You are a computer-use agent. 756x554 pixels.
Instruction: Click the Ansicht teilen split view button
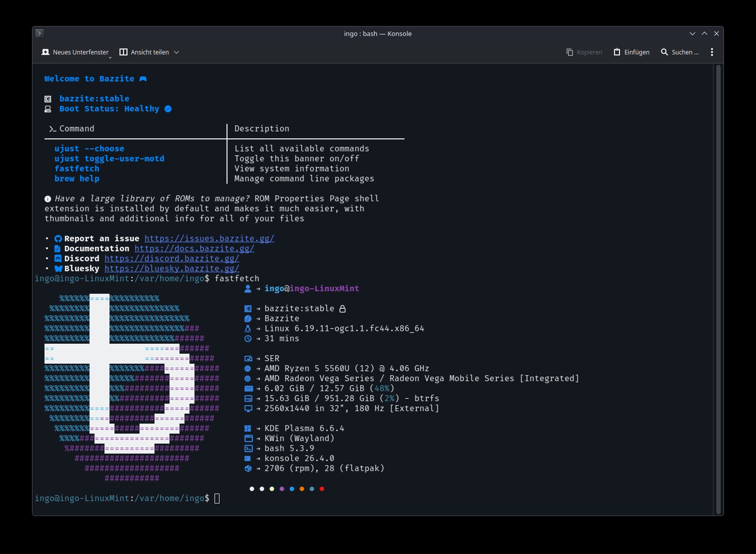coord(144,52)
